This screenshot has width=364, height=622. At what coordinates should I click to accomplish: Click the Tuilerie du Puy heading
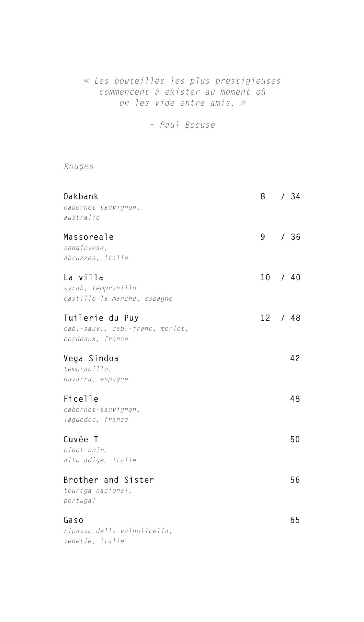click(x=101, y=318)
